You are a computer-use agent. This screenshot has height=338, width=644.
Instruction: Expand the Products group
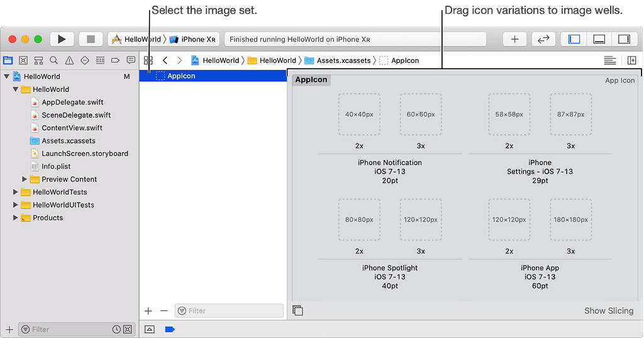point(16,218)
